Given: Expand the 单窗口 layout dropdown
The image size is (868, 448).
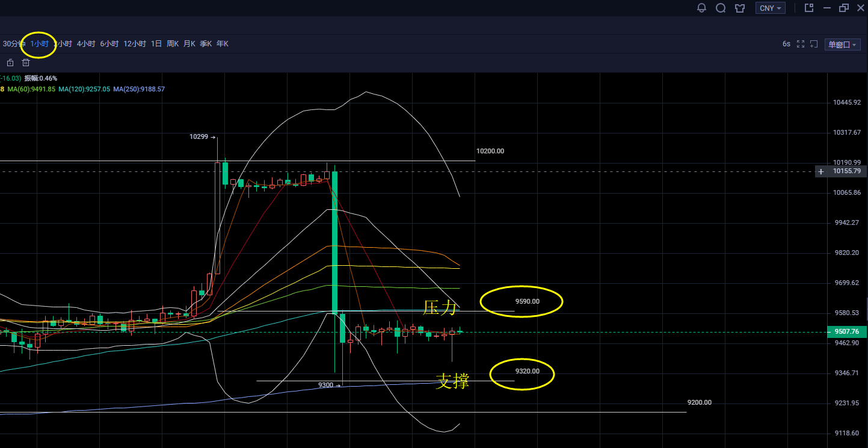Looking at the screenshot, I should click(x=842, y=44).
